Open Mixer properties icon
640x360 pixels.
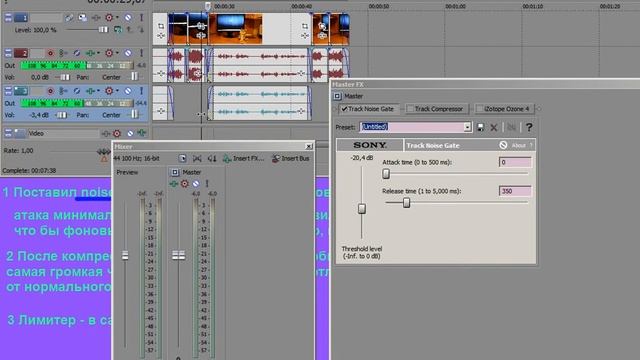pyautogui.click(x=182, y=158)
